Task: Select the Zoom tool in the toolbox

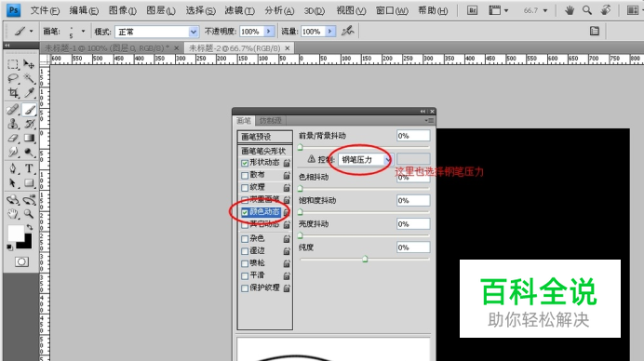Action: 29,214
